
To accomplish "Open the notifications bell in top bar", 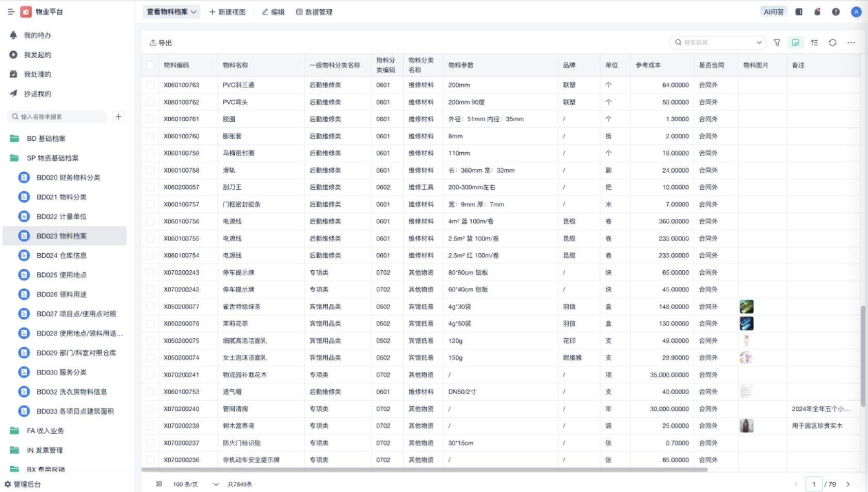I will coord(817,11).
